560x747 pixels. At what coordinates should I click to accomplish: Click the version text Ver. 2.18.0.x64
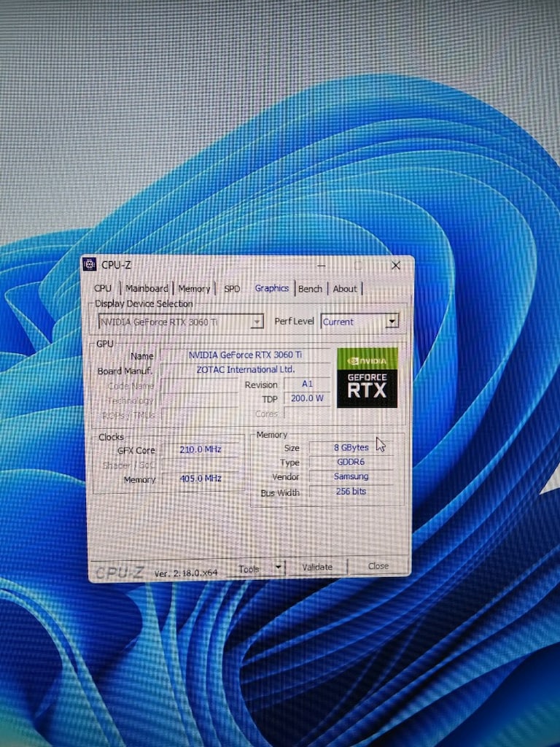[186, 573]
